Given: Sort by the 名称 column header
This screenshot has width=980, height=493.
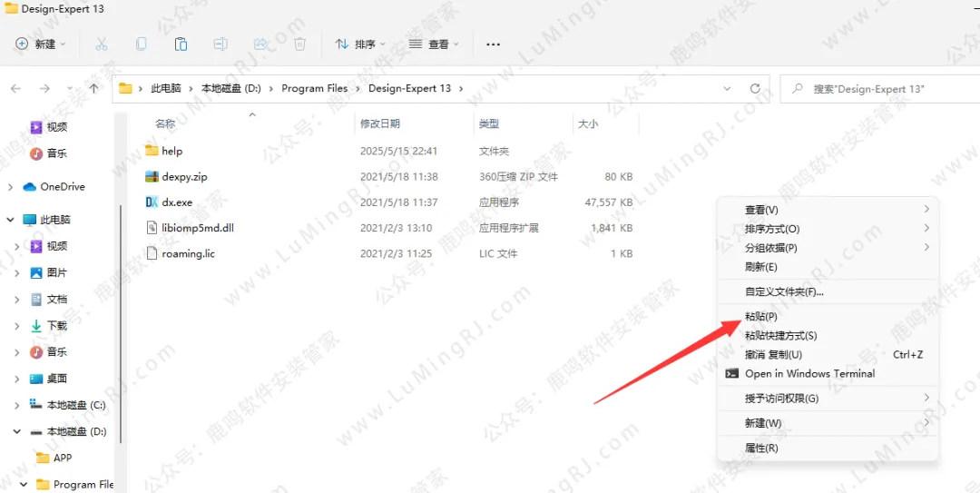Looking at the screenshot, I should point(165,123).
